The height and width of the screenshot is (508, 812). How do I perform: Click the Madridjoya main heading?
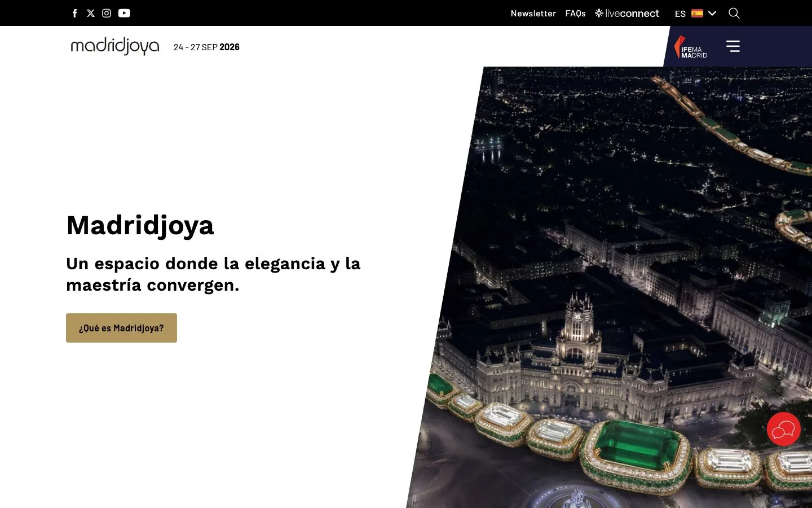pyautogui.click(x=140, y=225)
